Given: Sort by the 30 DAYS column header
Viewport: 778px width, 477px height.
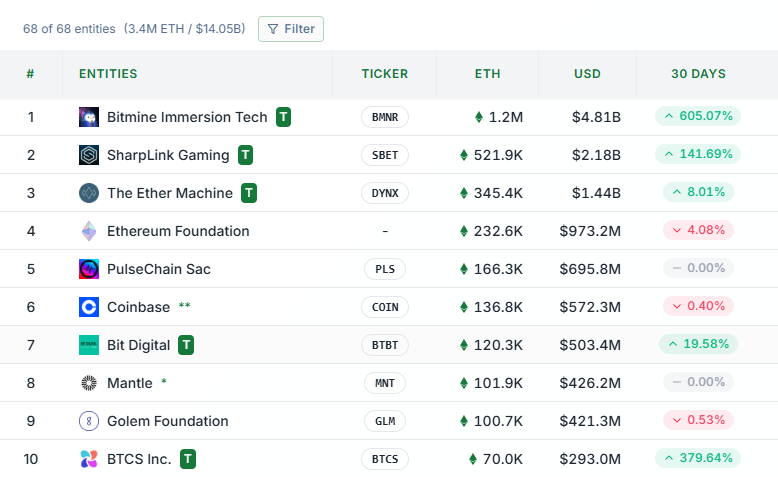Looking at the screenshot, I should tap(698, 74).
